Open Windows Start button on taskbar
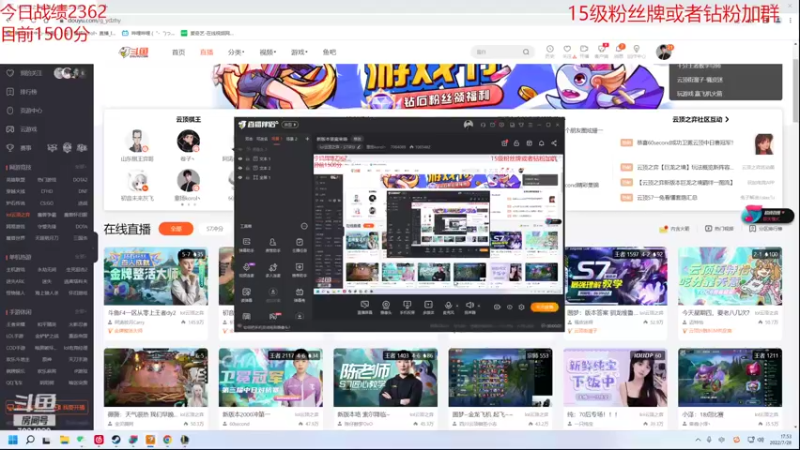Screen dimensions: 800x450 click(13, 440)
